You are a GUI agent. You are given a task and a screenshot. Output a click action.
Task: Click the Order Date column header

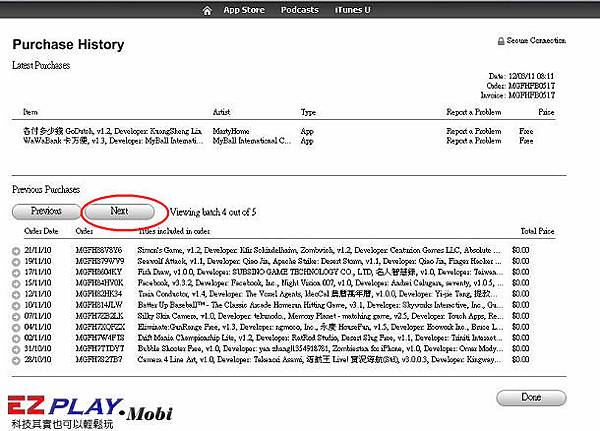coord(41,231)
